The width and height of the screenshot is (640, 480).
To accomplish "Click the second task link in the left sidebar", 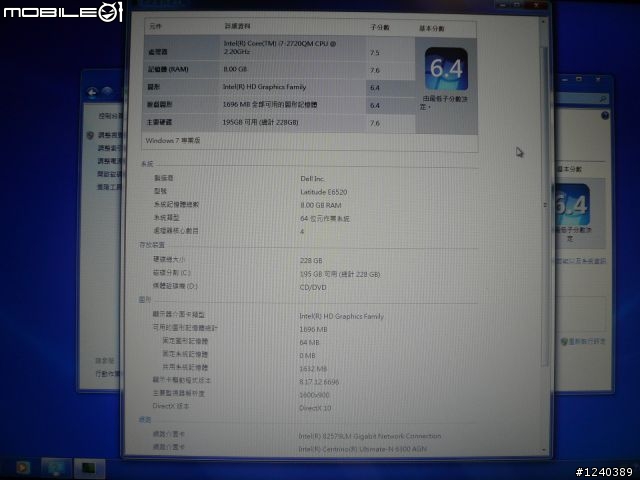I will coord(110,148).
